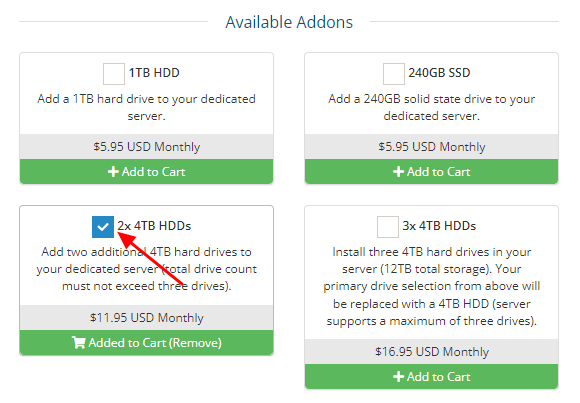
Task: Add 3x 4TB HDDs to cart
Action: [431, 376]
